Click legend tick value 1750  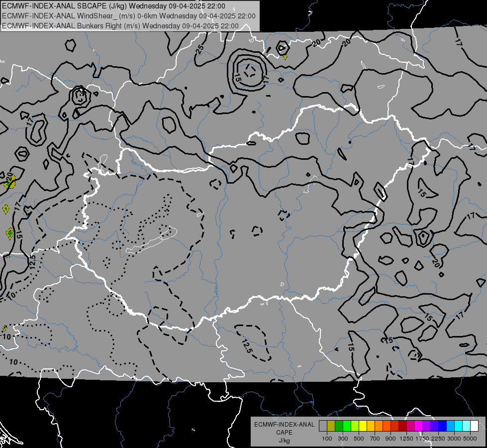[422, 439]
